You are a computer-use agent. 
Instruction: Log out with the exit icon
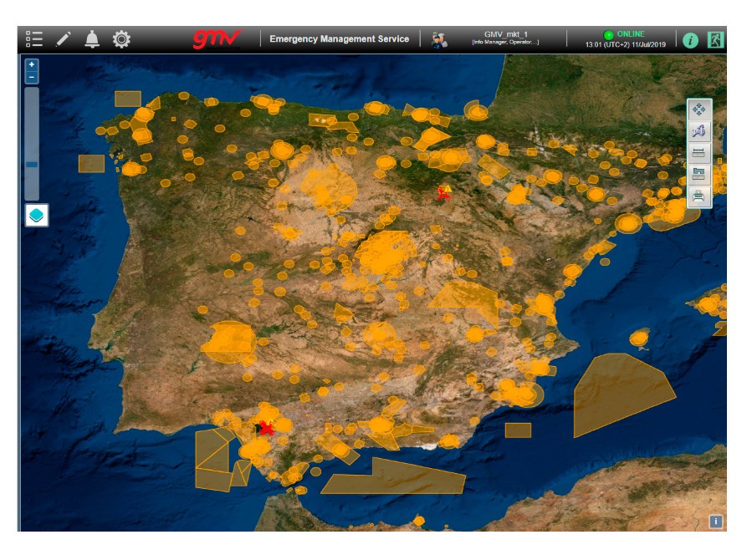click(x=715, y=39)
